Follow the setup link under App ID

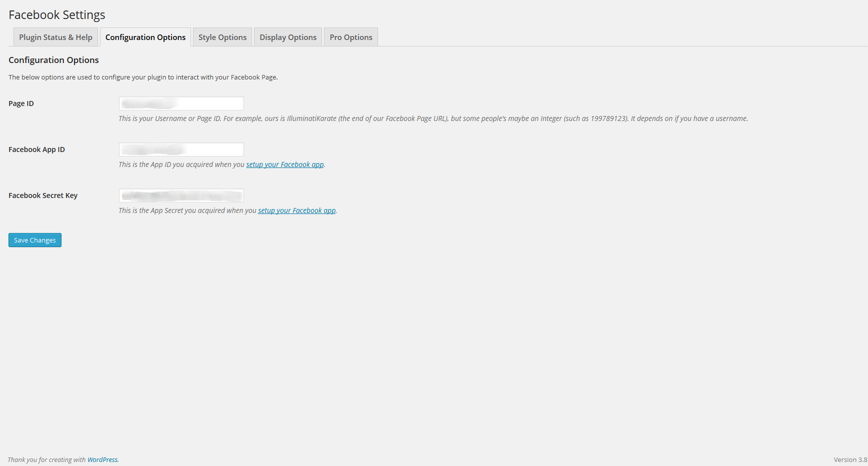[x=285, y=164]
